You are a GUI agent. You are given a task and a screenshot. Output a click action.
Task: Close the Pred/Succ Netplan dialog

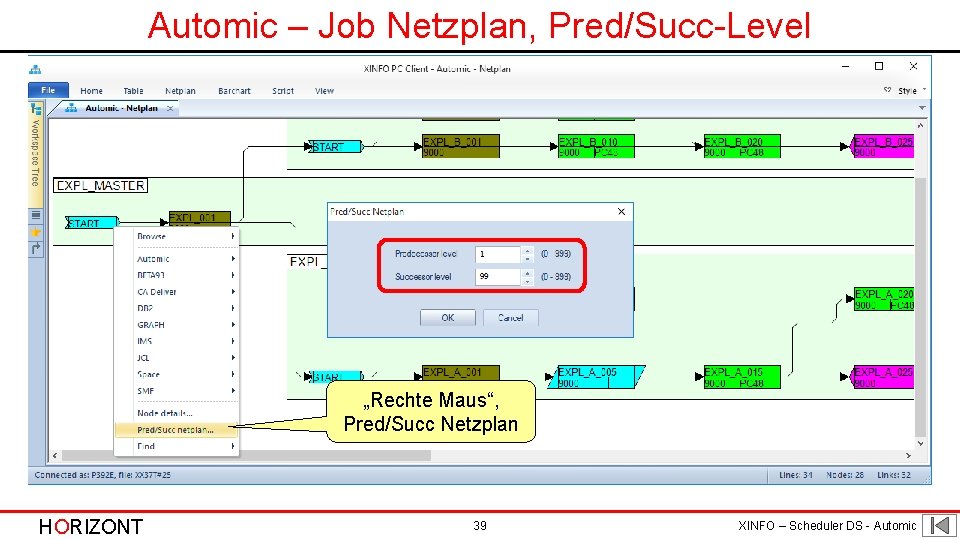[x=621, y=211]
